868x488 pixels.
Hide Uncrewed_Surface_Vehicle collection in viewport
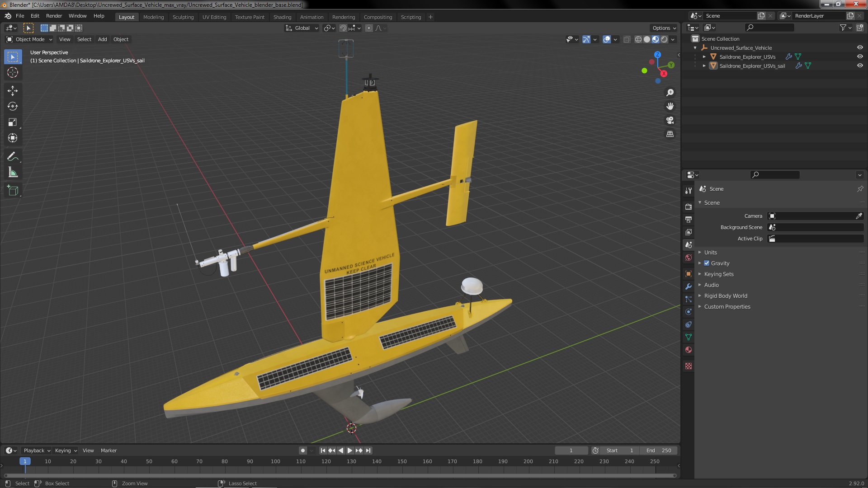click(860, 47)
